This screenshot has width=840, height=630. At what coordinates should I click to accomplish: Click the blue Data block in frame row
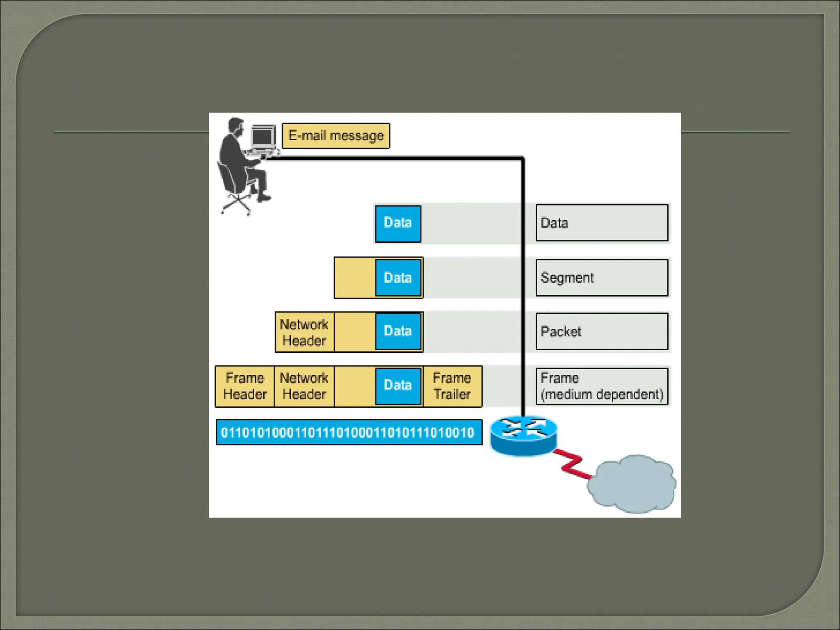click(x=398, y=386)
